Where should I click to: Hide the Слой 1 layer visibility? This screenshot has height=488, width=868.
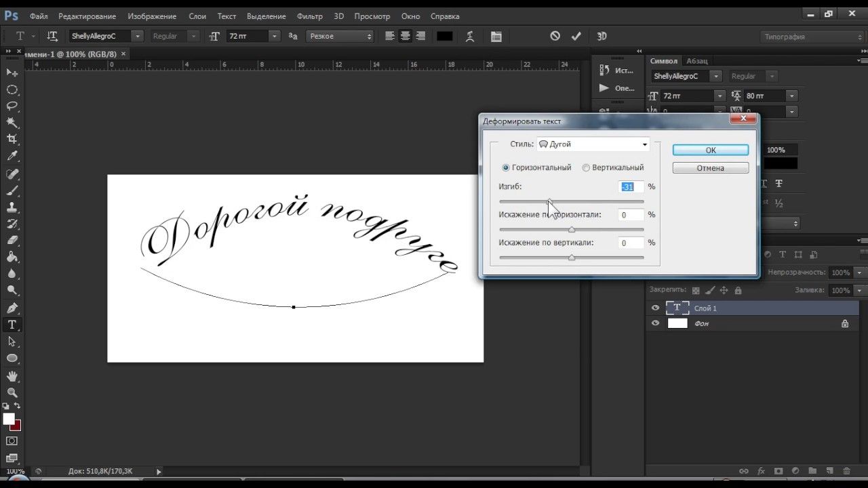(x=655, y=308)
